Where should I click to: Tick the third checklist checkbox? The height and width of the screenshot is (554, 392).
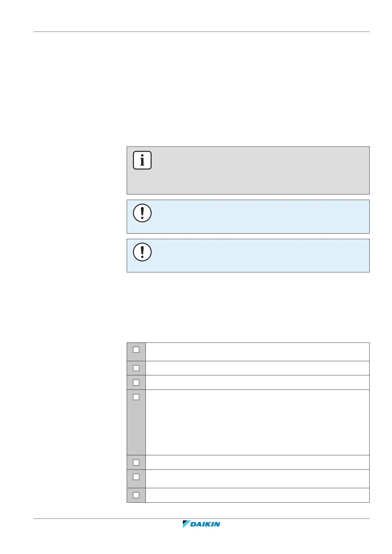tap(136, 383)
